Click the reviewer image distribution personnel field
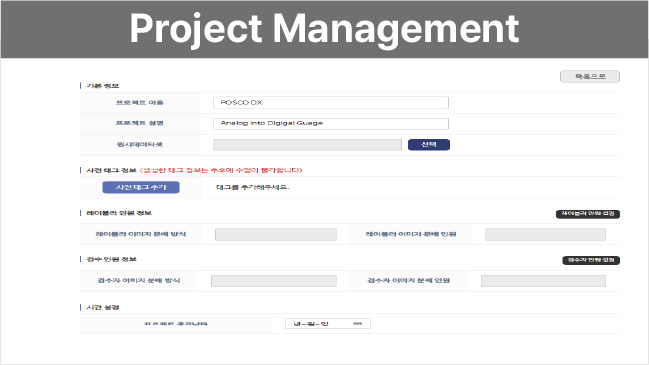This screenshot has height=365, width=649. (543, 281)
